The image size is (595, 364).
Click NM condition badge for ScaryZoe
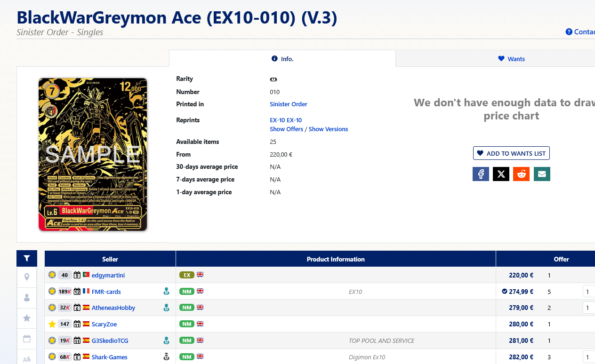[187, 324]
